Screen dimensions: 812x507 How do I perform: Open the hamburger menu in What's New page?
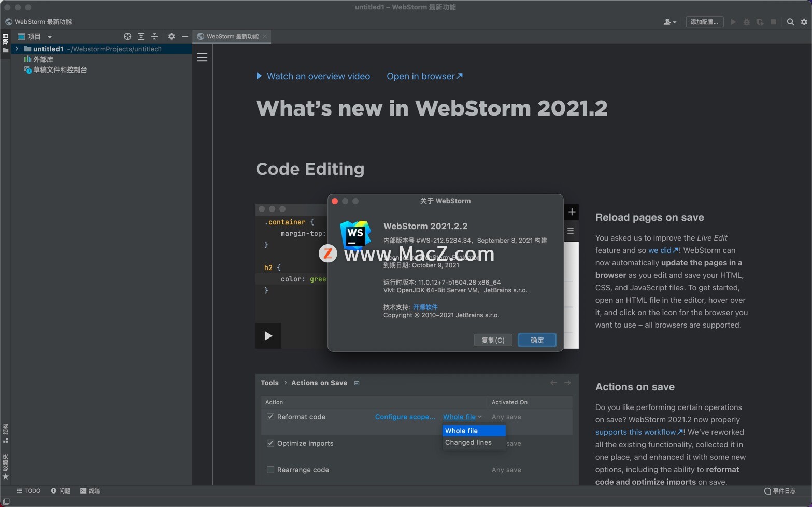[x=202, y=57]
